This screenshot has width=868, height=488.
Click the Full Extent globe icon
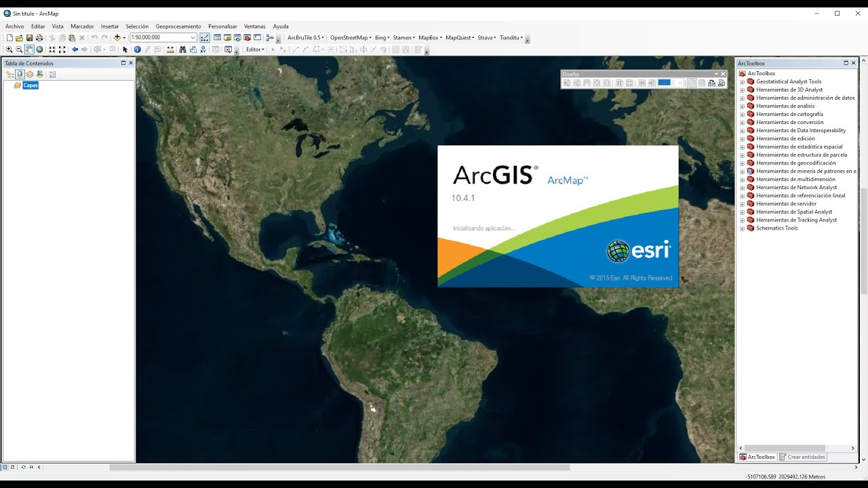(39, 49)
